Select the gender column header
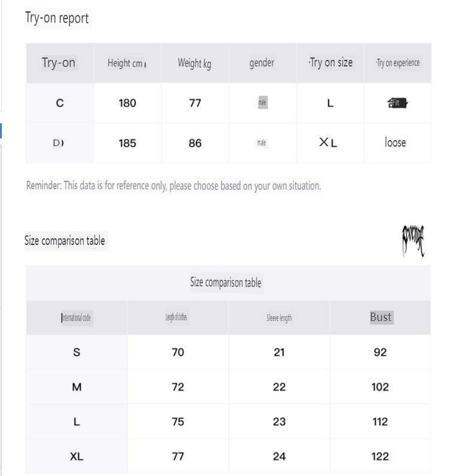Image resolution: width=455 pixels, height=476 pixels. [x=262, y=63]
